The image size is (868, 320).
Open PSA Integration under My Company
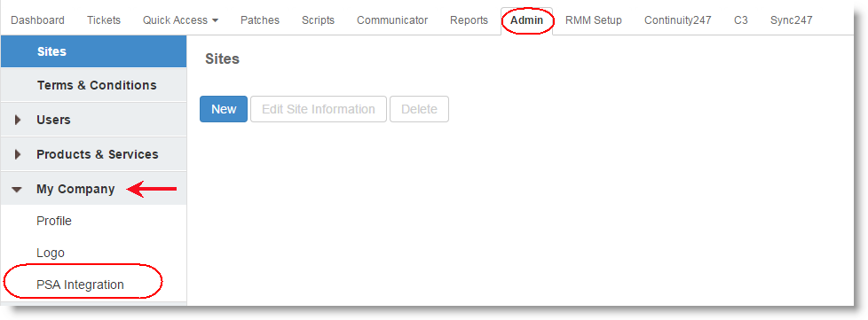point(80,285)
